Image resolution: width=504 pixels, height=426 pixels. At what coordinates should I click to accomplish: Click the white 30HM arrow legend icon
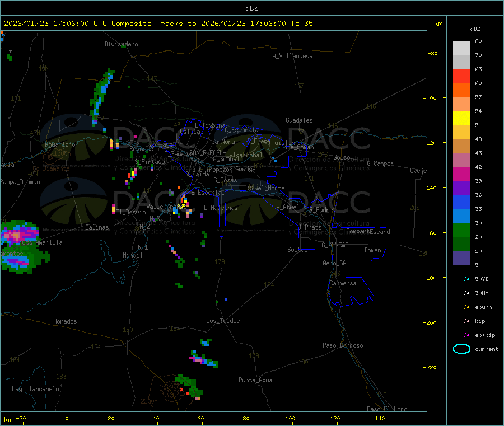point(461,293)
